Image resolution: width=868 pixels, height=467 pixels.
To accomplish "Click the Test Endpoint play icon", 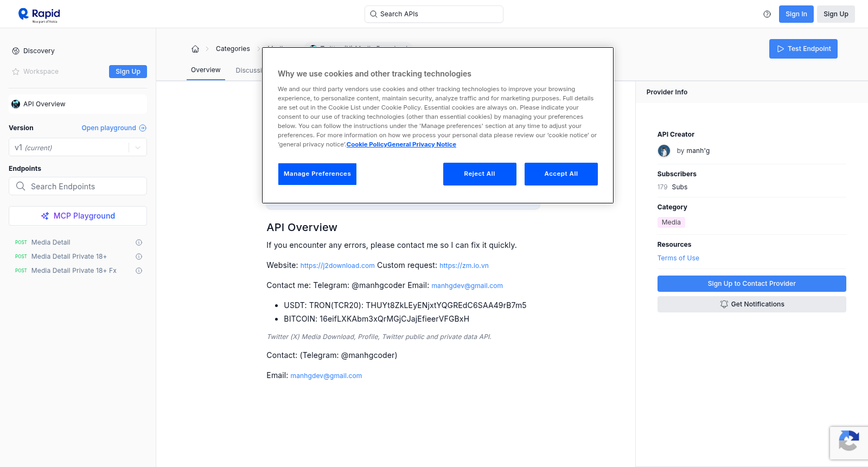I will [781, 49].
